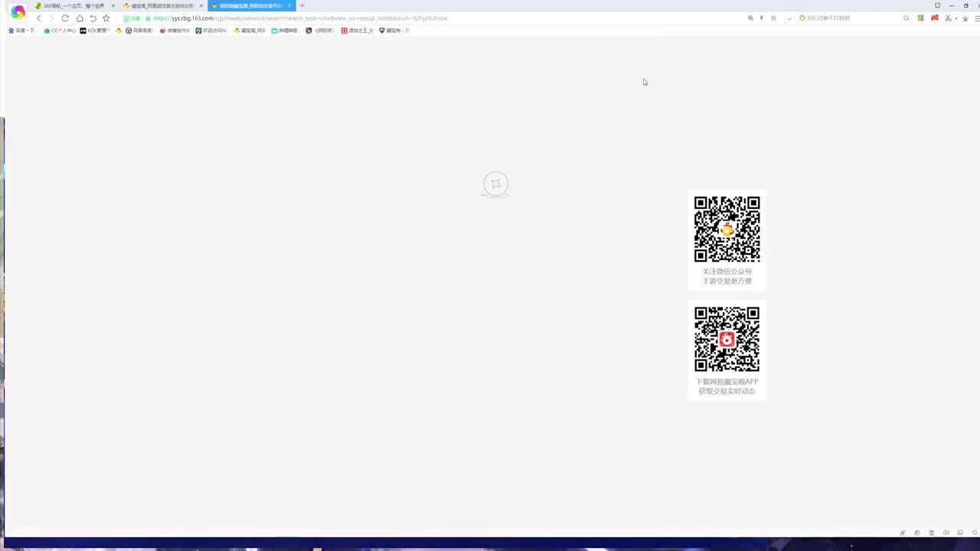Image resolution: width=980 pixels, height=551 pixels.
Task: Open the bookmark with red grid icon
Action: click(358, 31)
